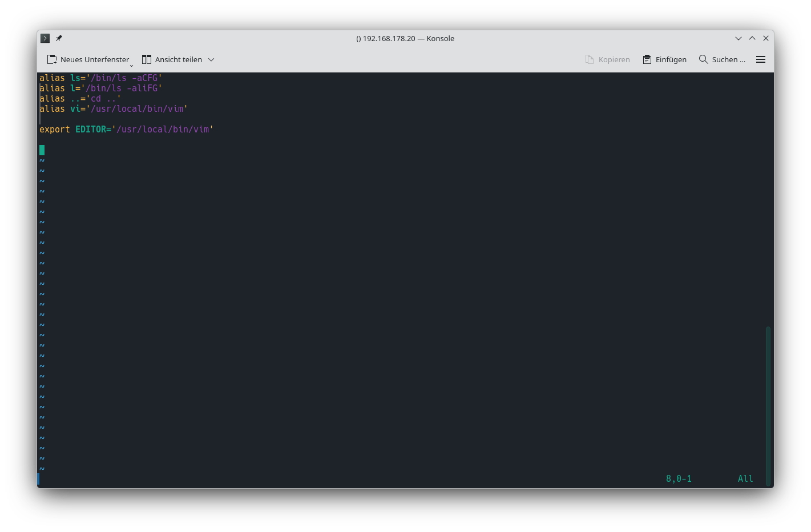Click the terminal's vertical scrollbar handle
This screenshot has height=532, width=811.
[x=768, y=405]
